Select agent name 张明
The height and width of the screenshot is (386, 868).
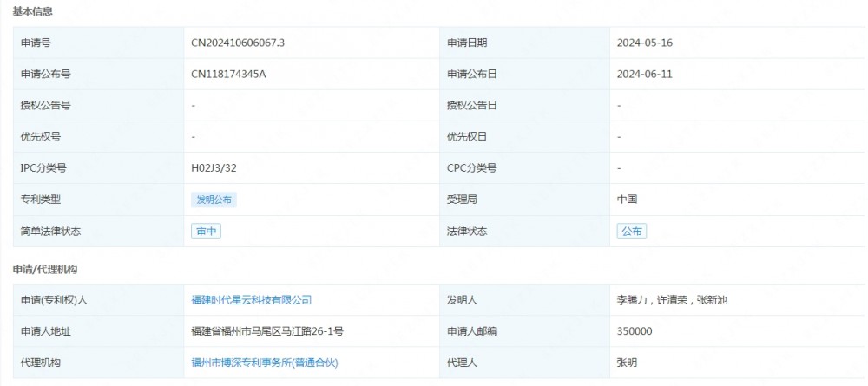pyautogui.click(x=627, y=363)
